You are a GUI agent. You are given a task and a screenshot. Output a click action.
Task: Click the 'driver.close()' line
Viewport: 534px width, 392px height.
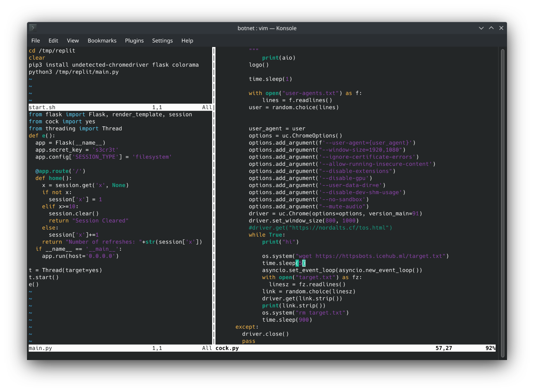265,334
